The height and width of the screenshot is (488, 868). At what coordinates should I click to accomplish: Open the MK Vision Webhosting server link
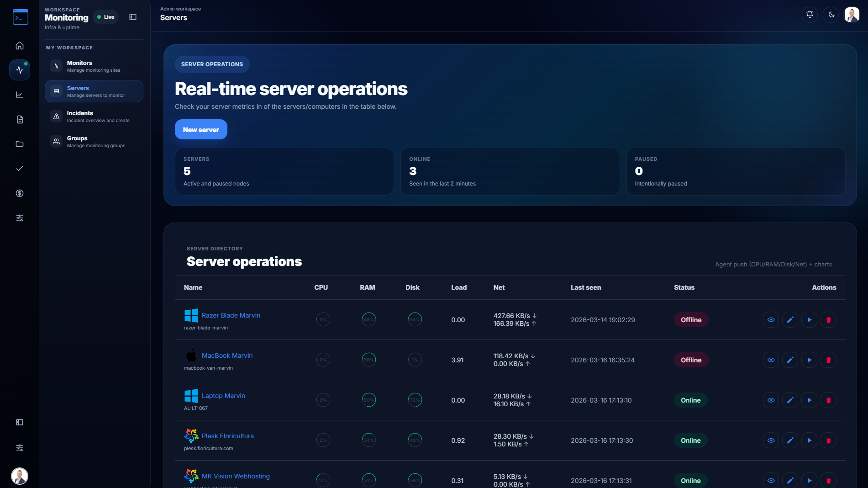pos(236,476)
